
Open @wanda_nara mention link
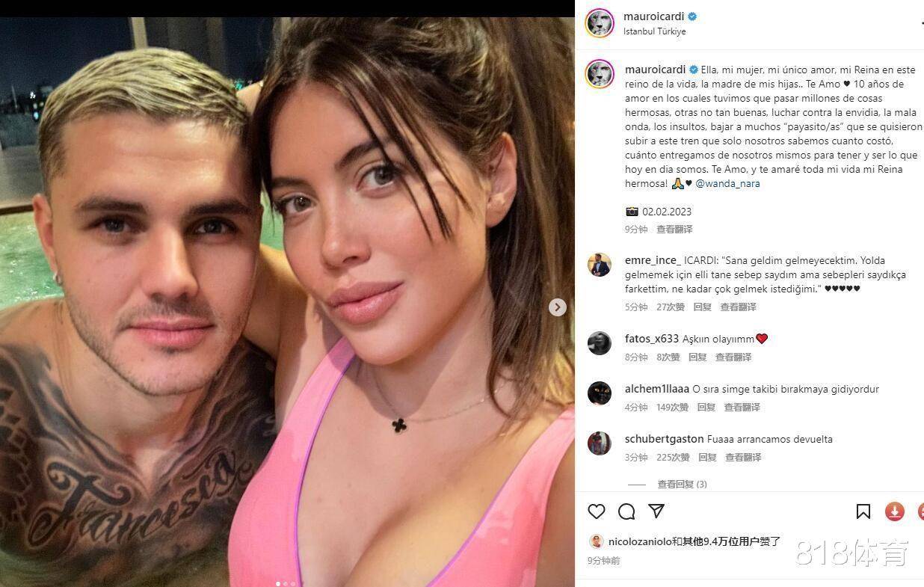727,183
